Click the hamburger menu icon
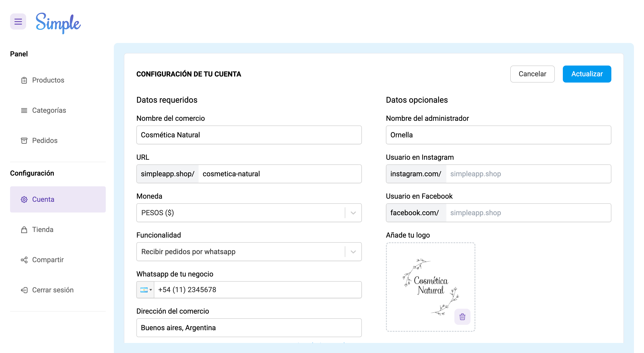The height and width of the screenshot is (353, 644). tap(18, 21)
